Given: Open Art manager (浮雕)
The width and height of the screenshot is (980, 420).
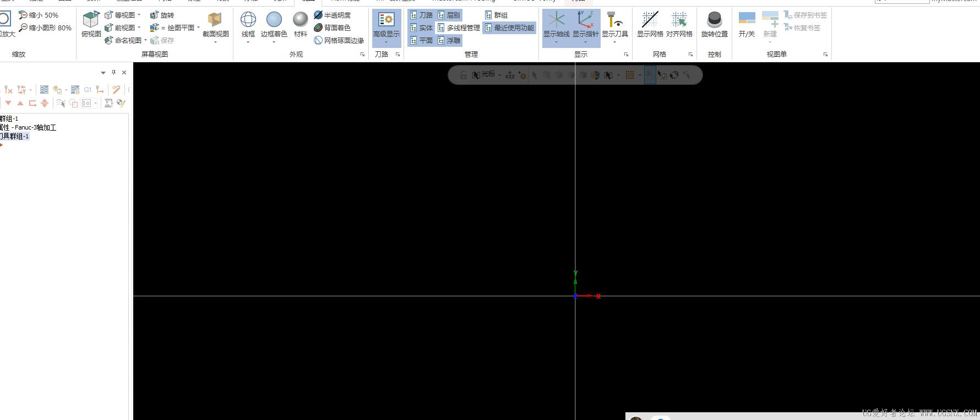Looking at the screenshot, I should click(x=449, y=40).
